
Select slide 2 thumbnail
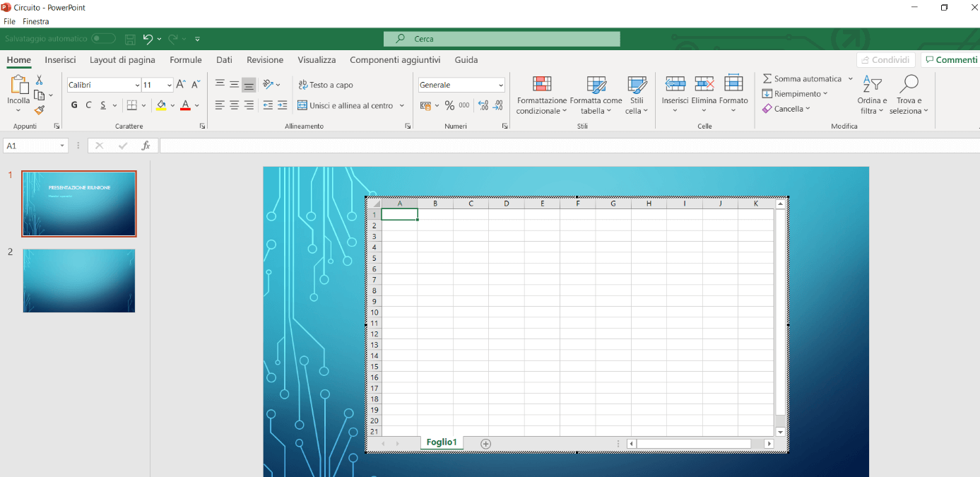(78, 281)
